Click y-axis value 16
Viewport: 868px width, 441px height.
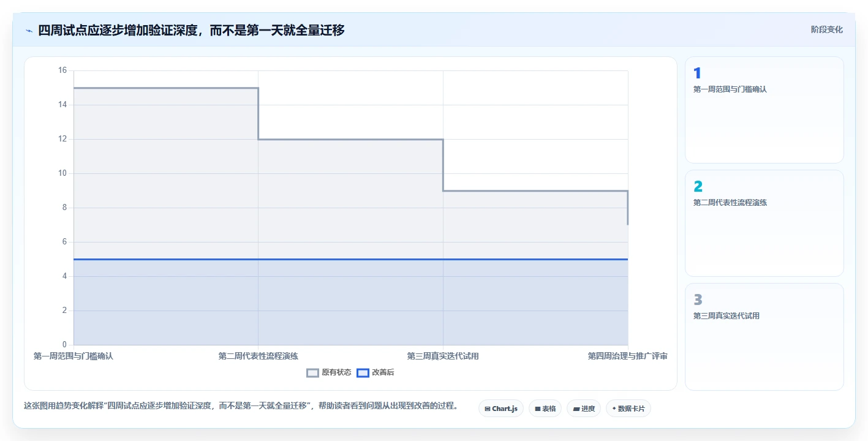click(x=62, y=70)
